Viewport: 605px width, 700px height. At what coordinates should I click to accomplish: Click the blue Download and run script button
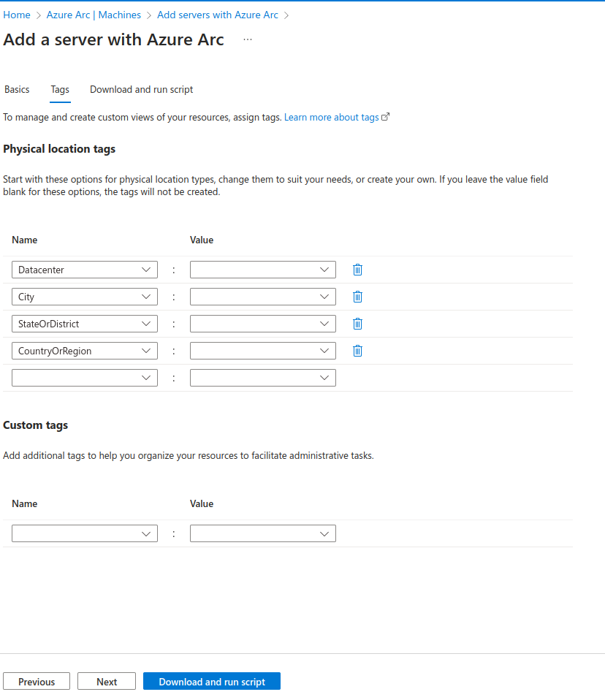[212, 681]
